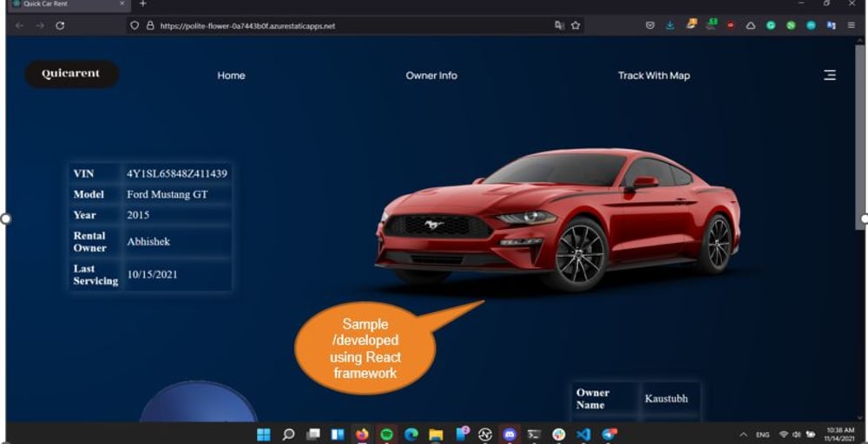Click the Last Servicing label cell
The image size is (868, 444).
[95, 275]
